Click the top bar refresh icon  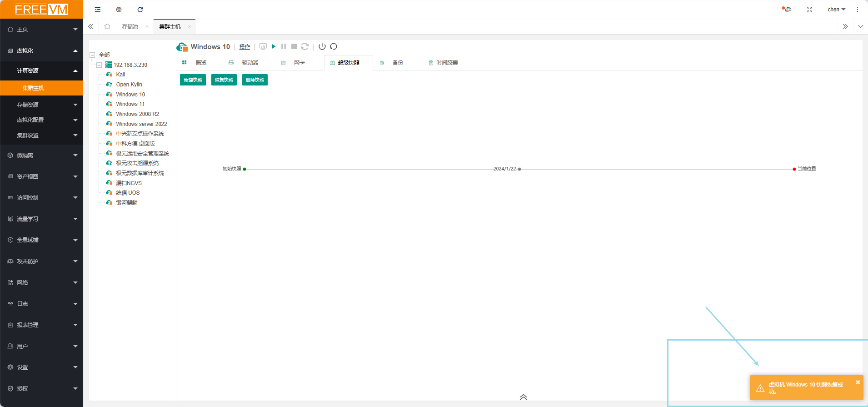pyautogui.click(x=140, y=10)
